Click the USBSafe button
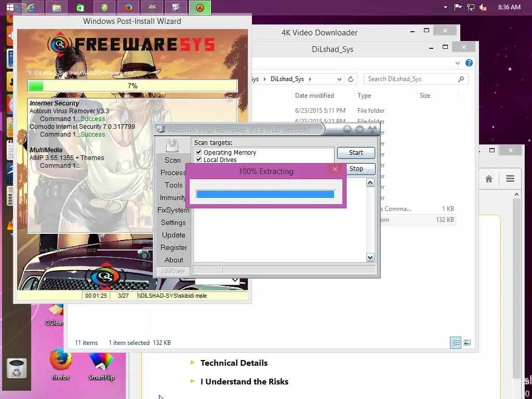 tap(172, 271)
